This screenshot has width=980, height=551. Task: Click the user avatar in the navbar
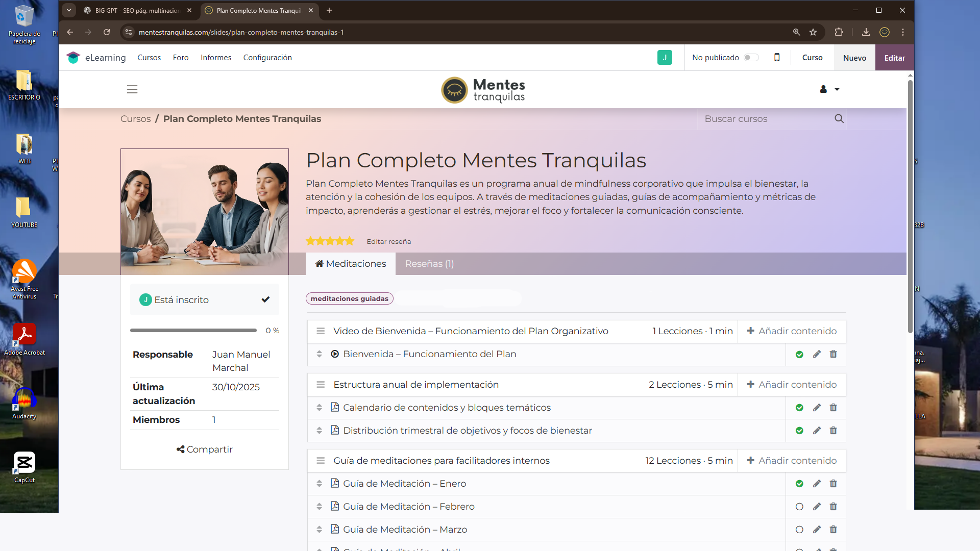822,89
